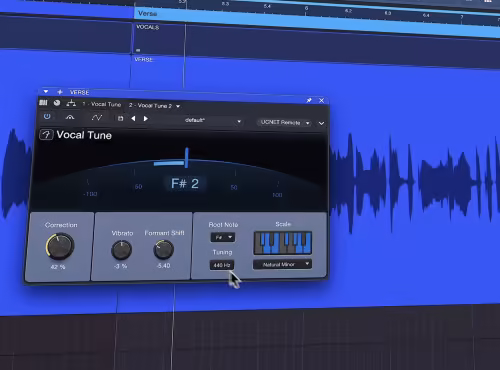This screenshot has width=500, height=370.
Task: Expand the triangle left of VERSE header
Action: [x=46, y=91]
